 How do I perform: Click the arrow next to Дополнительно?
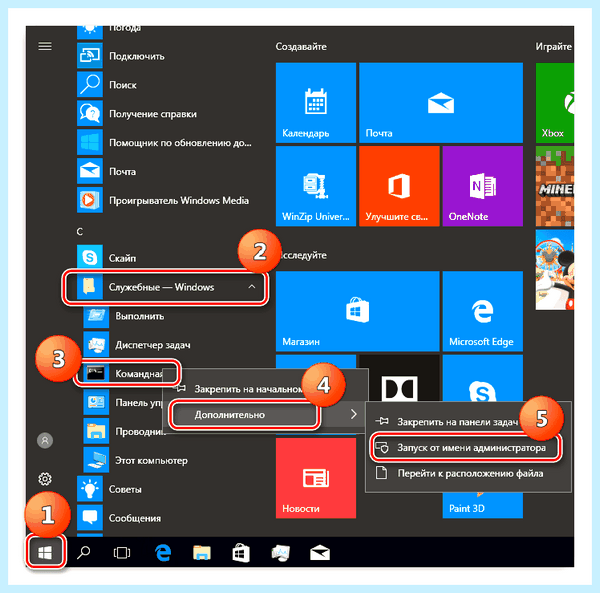point(354,414)
